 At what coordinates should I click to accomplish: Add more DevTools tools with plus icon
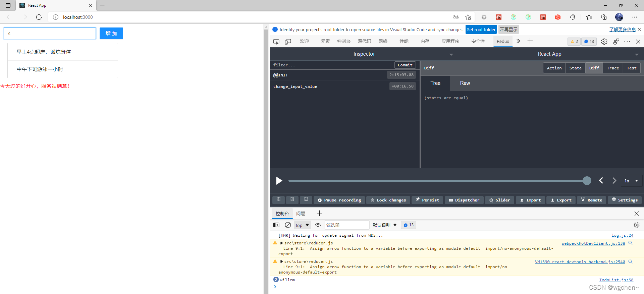(x=530, y=41)
